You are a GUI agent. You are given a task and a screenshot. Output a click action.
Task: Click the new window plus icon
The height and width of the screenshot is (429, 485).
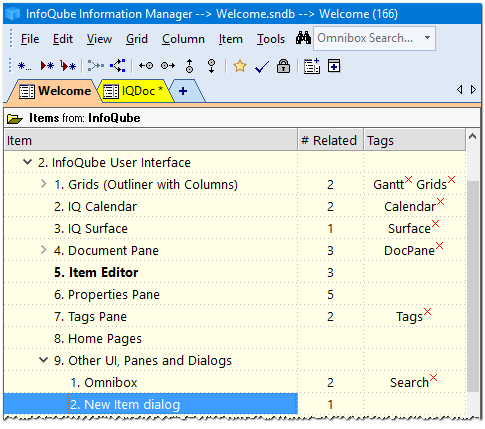click(334, 65)
